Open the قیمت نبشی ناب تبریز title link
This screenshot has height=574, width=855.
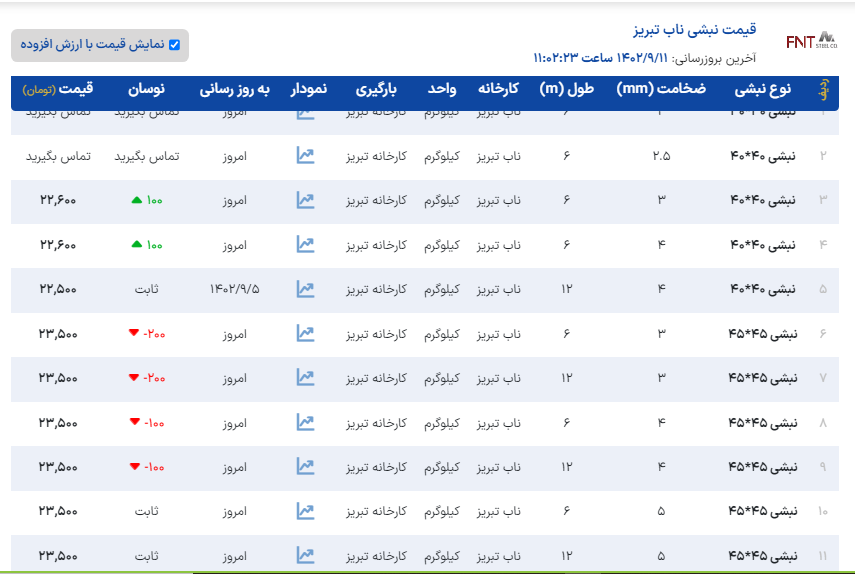(697, 29)
